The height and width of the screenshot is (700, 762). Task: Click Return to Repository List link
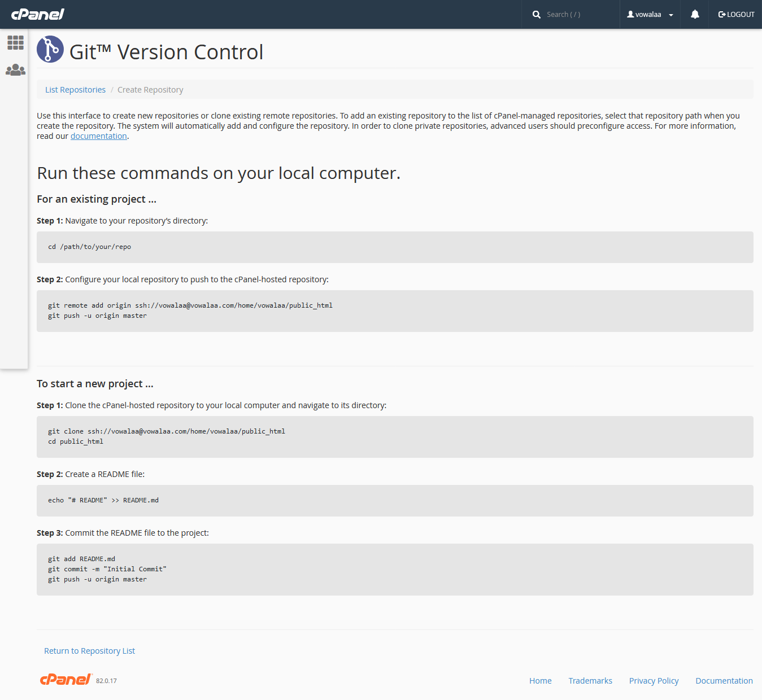click(x=89, y=651)
